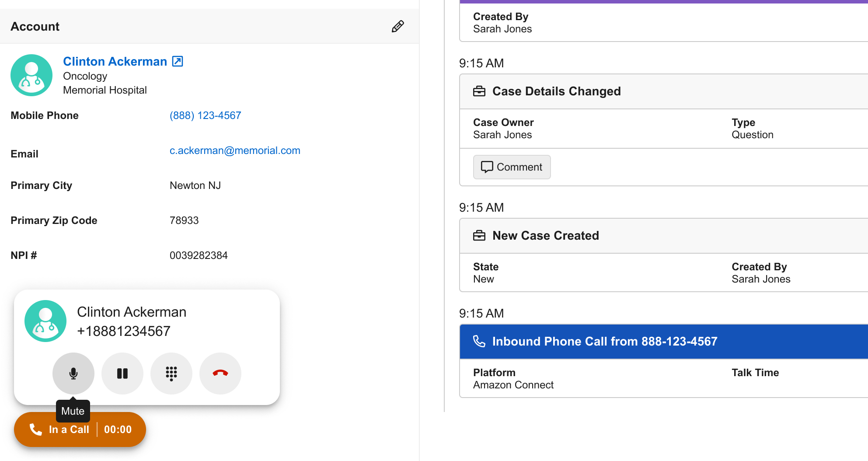Image resolution: width=868 pixels, height=461 pixels.
Task: Click the caller avatar in the call widget
Action: pyautogui.click(x=45, y=321)
